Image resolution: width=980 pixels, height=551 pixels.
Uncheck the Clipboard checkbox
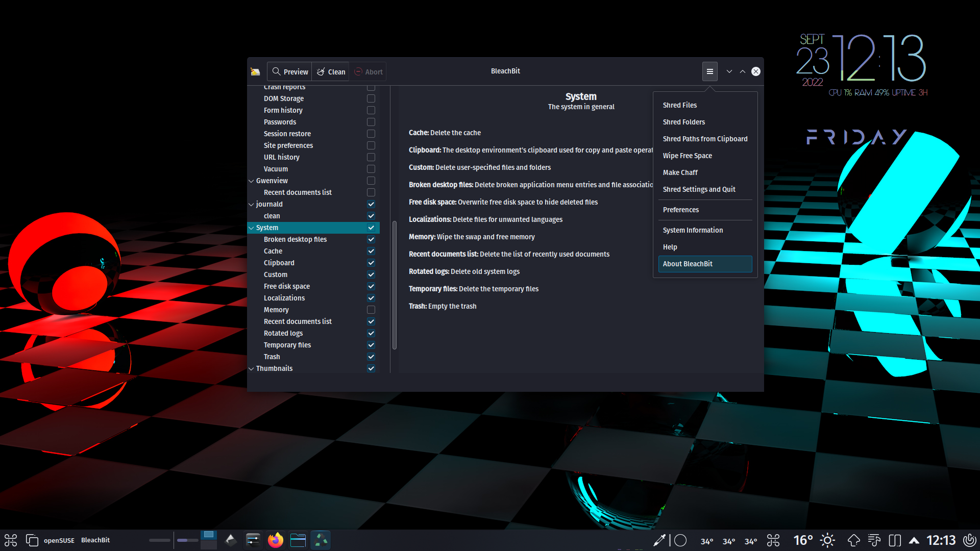tap(371, 263)
